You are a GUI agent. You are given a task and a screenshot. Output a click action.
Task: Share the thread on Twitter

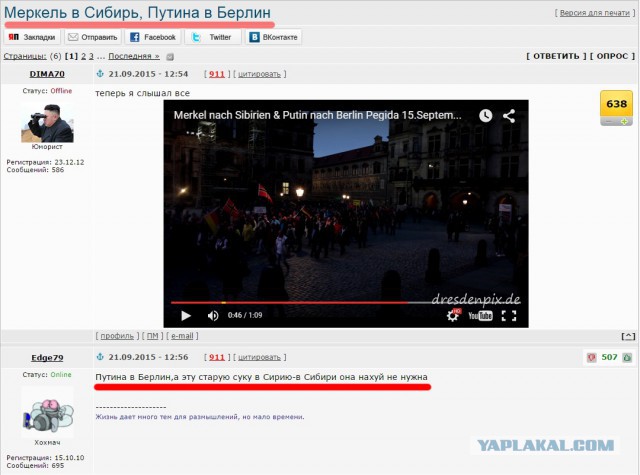213,37
